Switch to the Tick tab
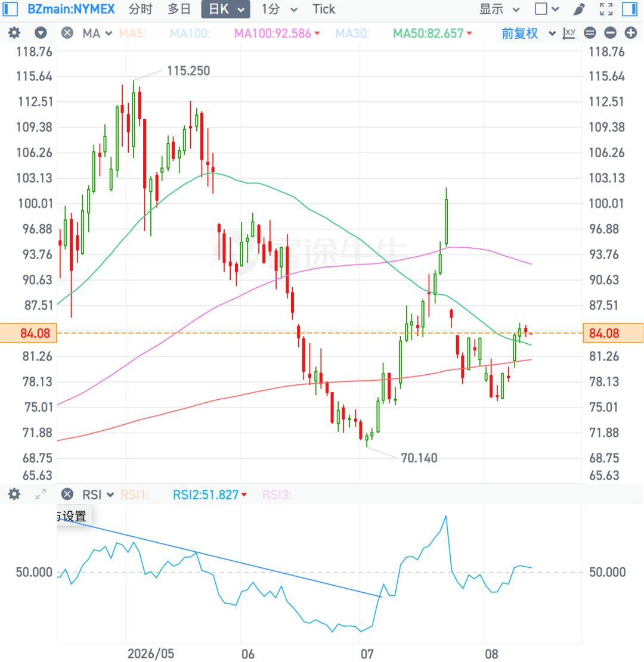 click(324, 9)
